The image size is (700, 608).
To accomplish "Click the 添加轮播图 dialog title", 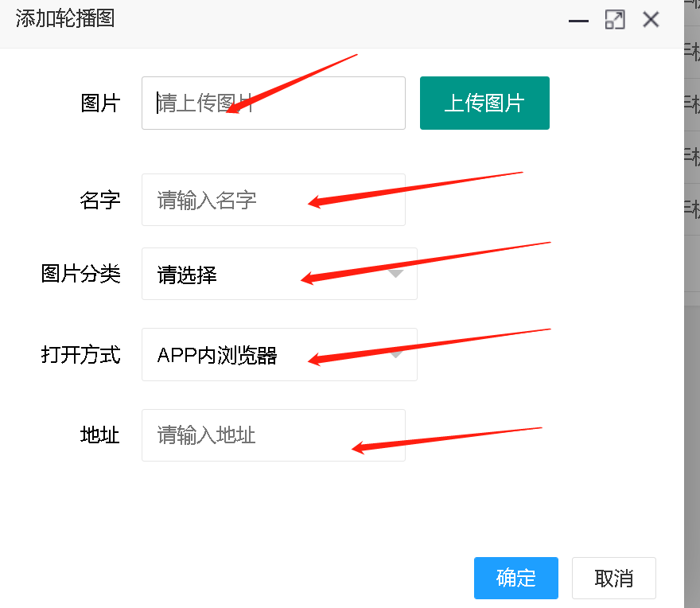I will (65, 19).
